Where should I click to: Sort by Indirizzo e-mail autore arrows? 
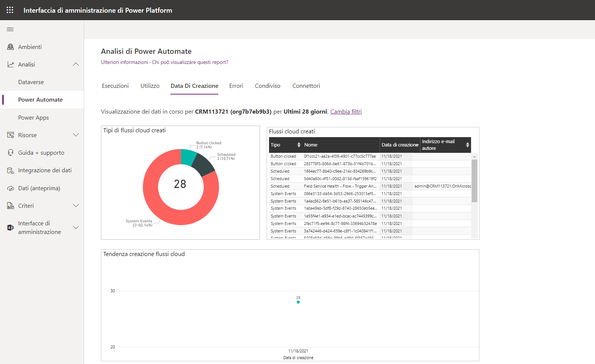click(x=467, y=145)
